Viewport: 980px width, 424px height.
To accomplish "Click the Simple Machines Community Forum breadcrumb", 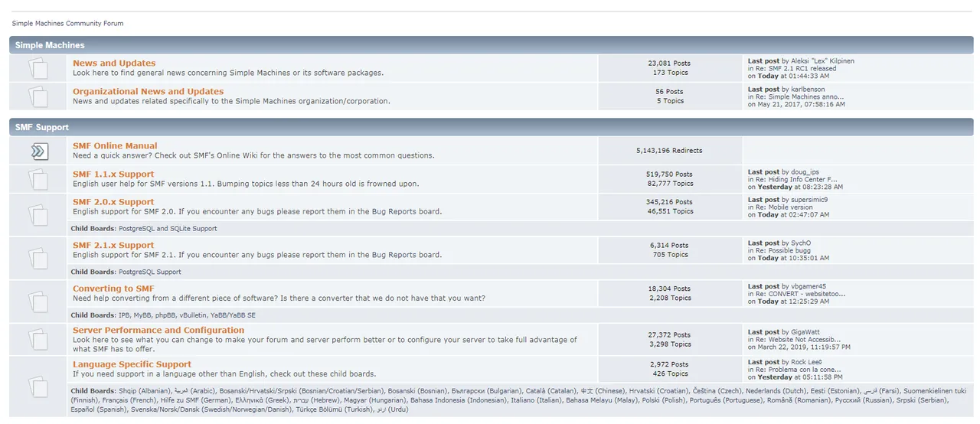I will [67, 24].
